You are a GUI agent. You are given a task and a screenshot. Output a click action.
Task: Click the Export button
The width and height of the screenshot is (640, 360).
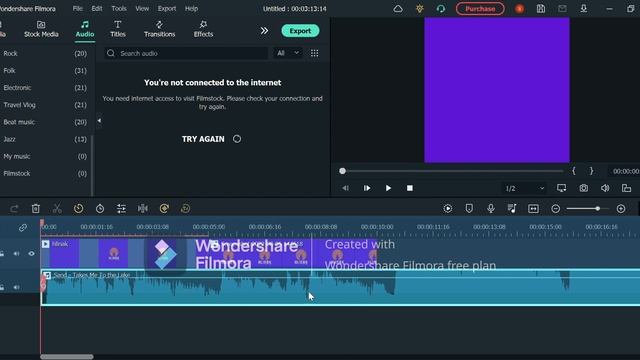tap(300, 31)
